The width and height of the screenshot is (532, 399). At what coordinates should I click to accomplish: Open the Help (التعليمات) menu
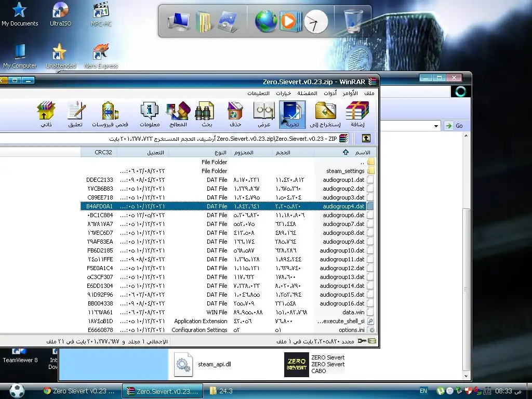click(x=258, y=93)
